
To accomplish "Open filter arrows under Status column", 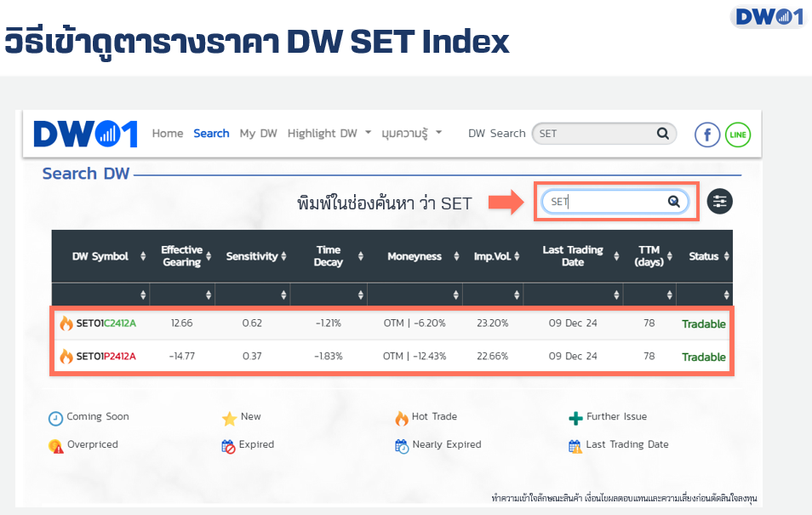I will pyautogui.click(x=727, y=295).
